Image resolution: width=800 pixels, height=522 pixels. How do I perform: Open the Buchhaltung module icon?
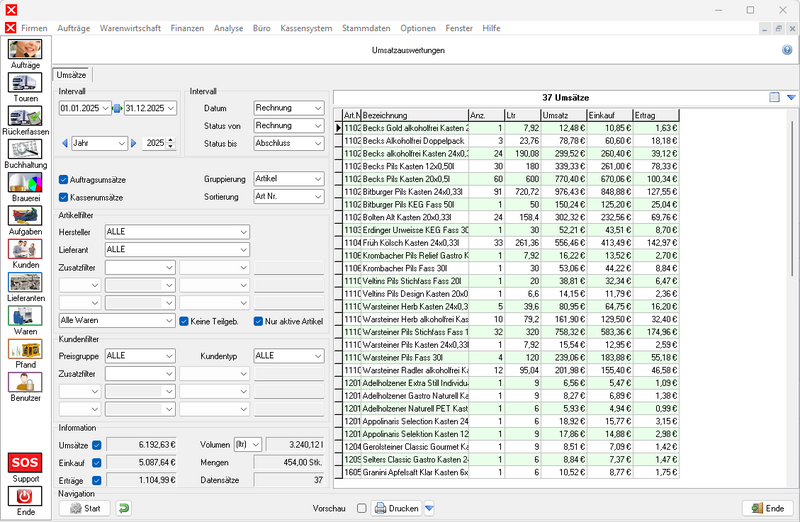(25, 150)
